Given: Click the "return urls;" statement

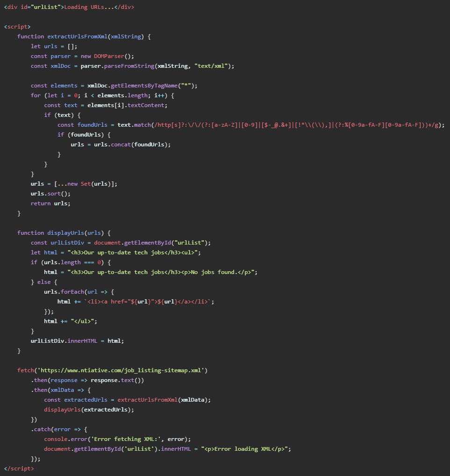Looking at the screenshot, I should (50, 203).
